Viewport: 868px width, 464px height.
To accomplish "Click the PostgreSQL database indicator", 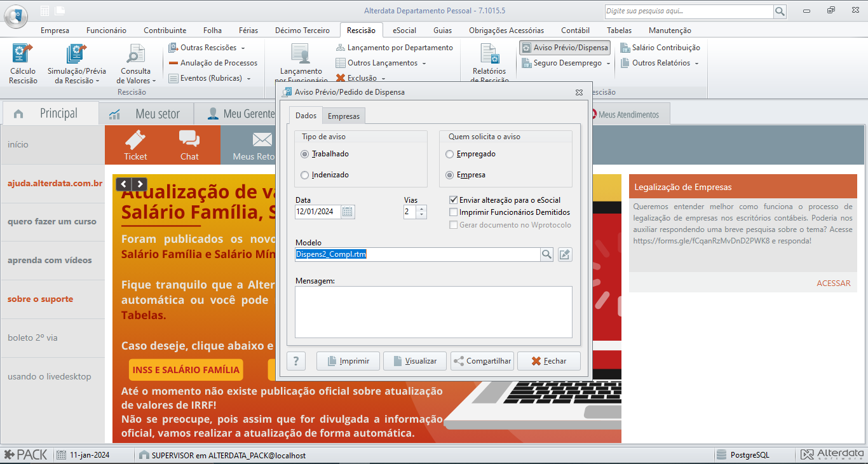I will point(743,455).
